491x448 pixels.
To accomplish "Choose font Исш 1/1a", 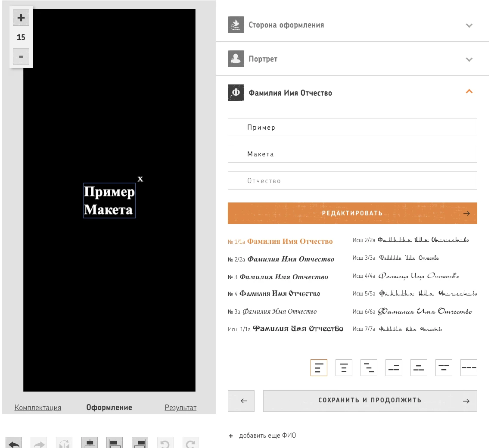I will pyautogui.click(x=286, y=329).
